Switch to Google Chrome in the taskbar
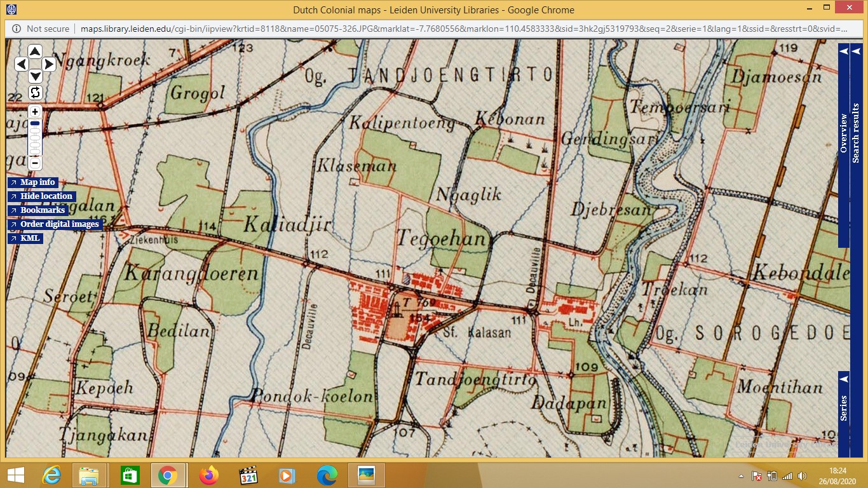Viewport: 868px width, 488px height. pyautogui.click(x=168, y=475)
